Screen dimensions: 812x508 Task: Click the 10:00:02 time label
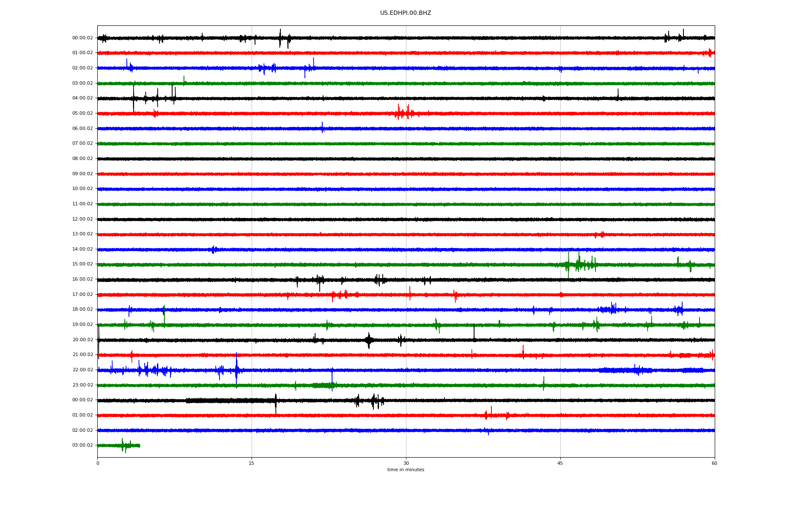point(82,189)
